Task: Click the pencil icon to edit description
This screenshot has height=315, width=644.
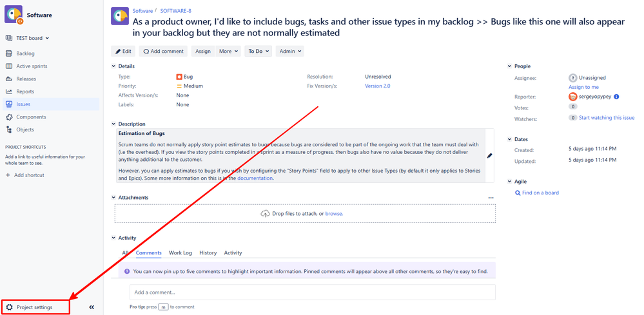Action: (489, 155)
